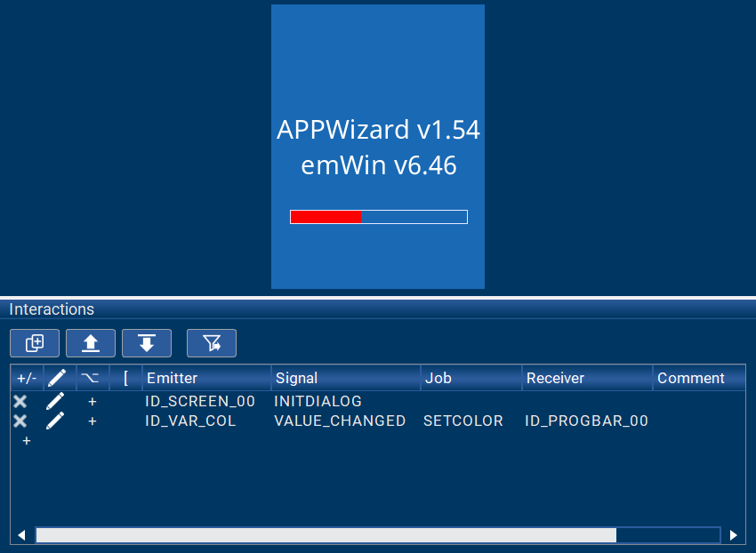Viewport: 756px width, 553px height.
Task: Click the Receiver column header
Action: click(x=587, y=378)
